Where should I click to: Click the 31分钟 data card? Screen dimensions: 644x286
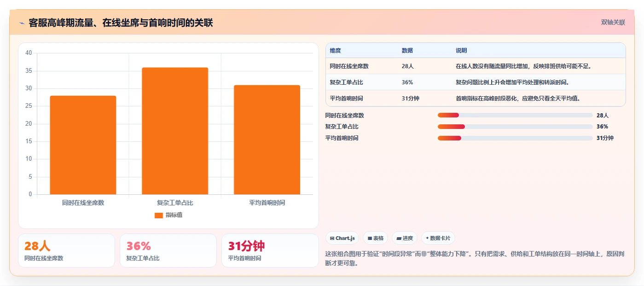click(270, 251)
